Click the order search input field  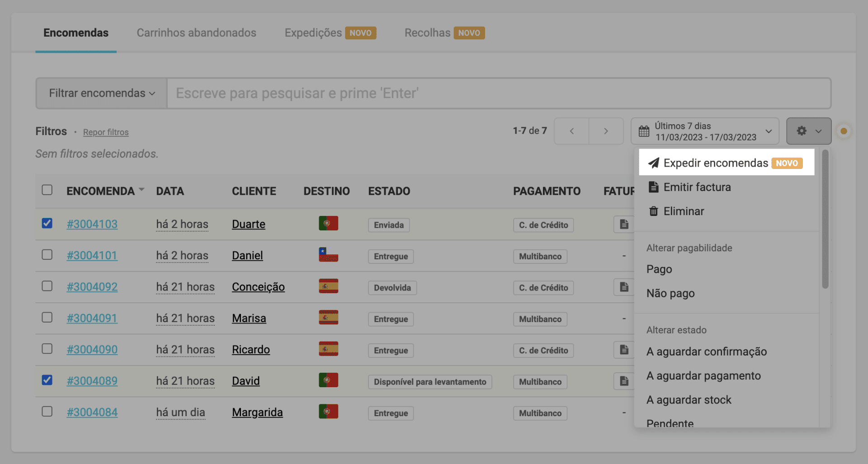tap(498, 93)
